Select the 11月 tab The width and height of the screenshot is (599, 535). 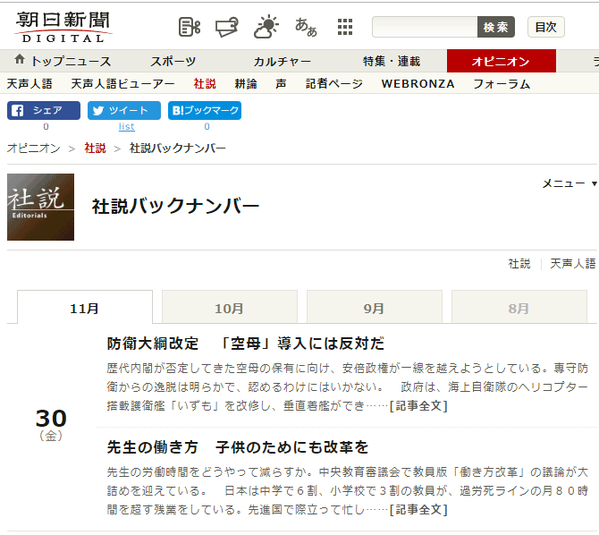pos(85,308)
